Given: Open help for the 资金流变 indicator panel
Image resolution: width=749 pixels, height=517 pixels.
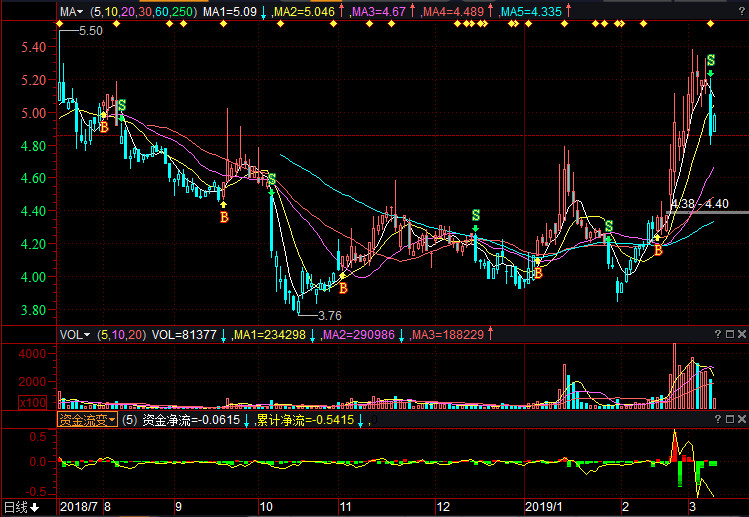Looking at the screenshot, I should pos(717,419).
